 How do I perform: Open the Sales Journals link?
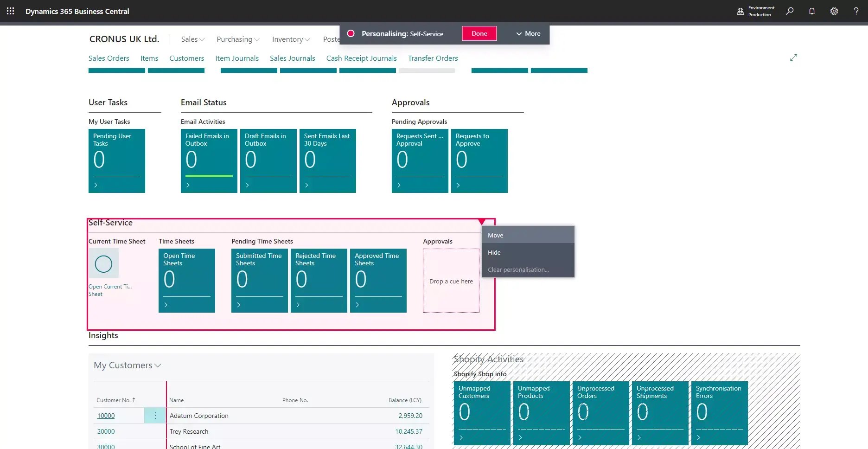coord(293,58)
